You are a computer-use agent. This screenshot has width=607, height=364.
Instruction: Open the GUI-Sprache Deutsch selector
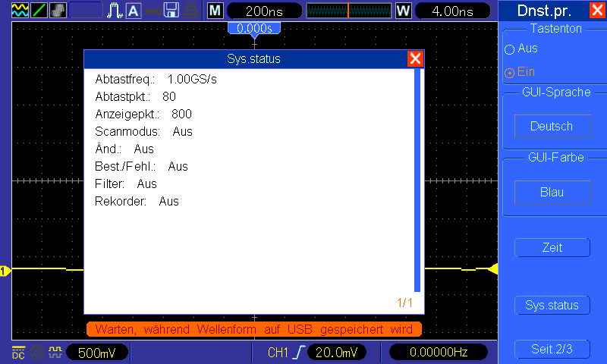552,126
